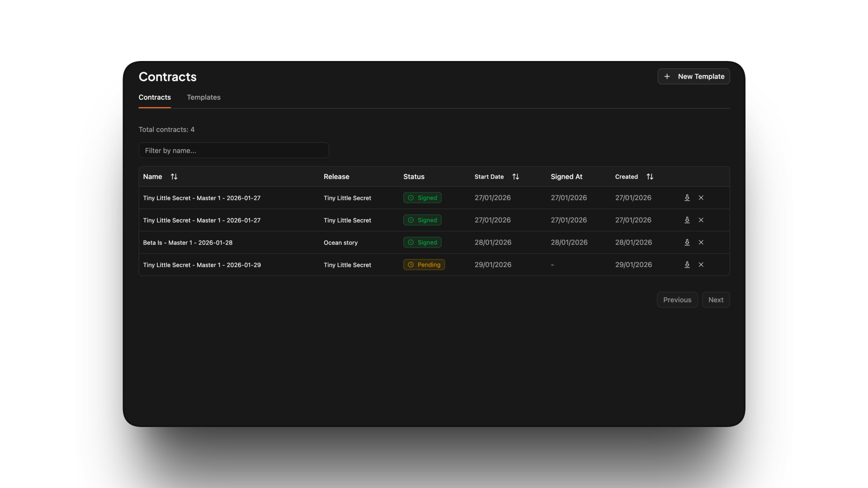Download the second 2026-01-27 contract

687,220
